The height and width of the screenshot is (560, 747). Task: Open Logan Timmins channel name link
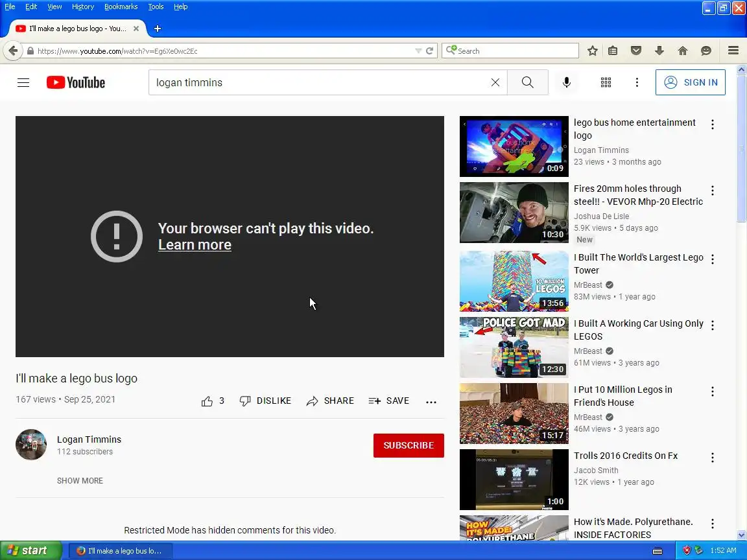point(89,439)
